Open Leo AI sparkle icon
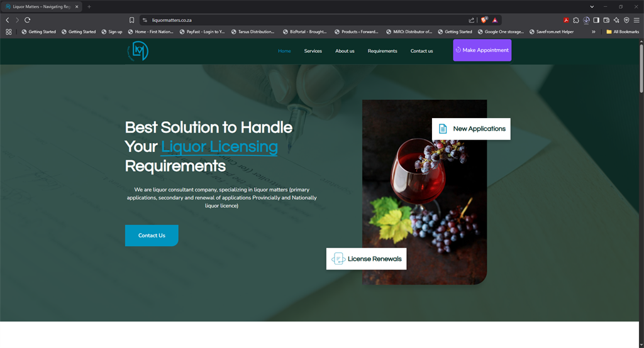Image resolution: width=644 pixels, height=348 pixels. pyautogui.click(x=616, y=20)
